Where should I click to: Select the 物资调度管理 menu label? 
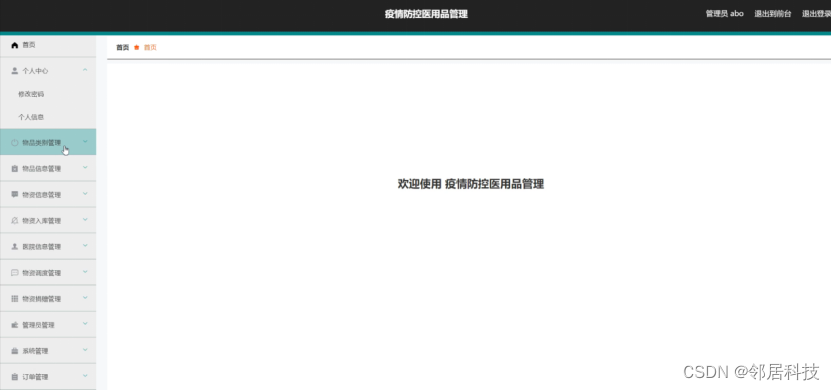pos(42,273)
